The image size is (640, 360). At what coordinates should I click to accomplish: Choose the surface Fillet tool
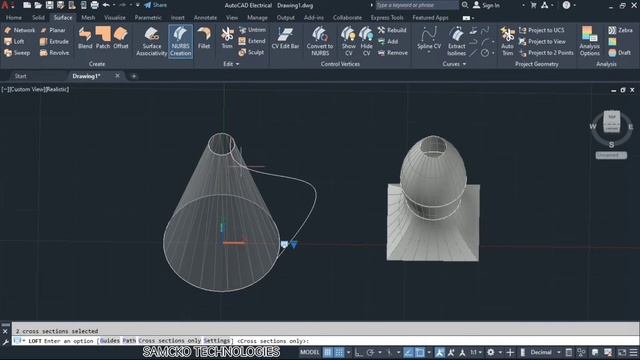[204, 38]
